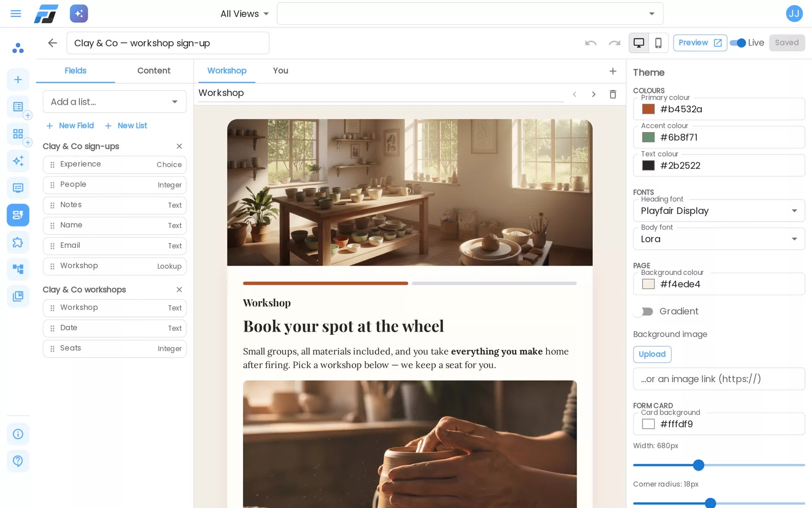
Task: Open the info icon in sidebar
Action: (18, 434)
